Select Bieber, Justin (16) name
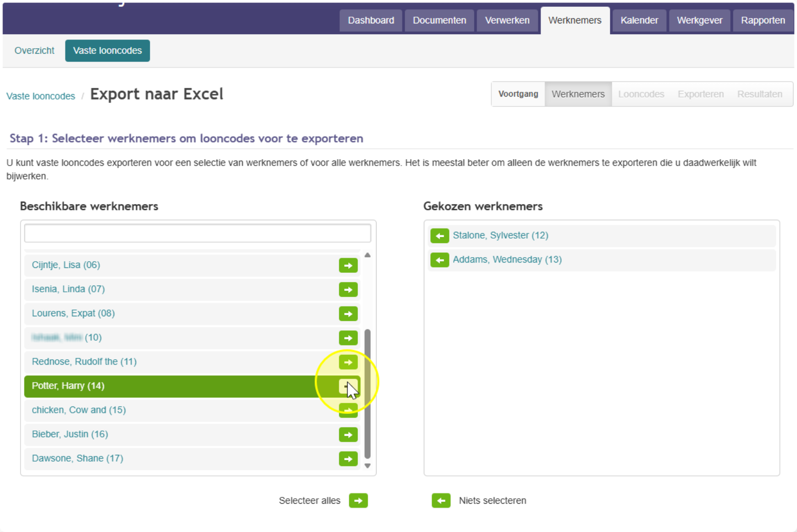Image resolution: width=797 pixels, height=532 pixels. point(70,434)
